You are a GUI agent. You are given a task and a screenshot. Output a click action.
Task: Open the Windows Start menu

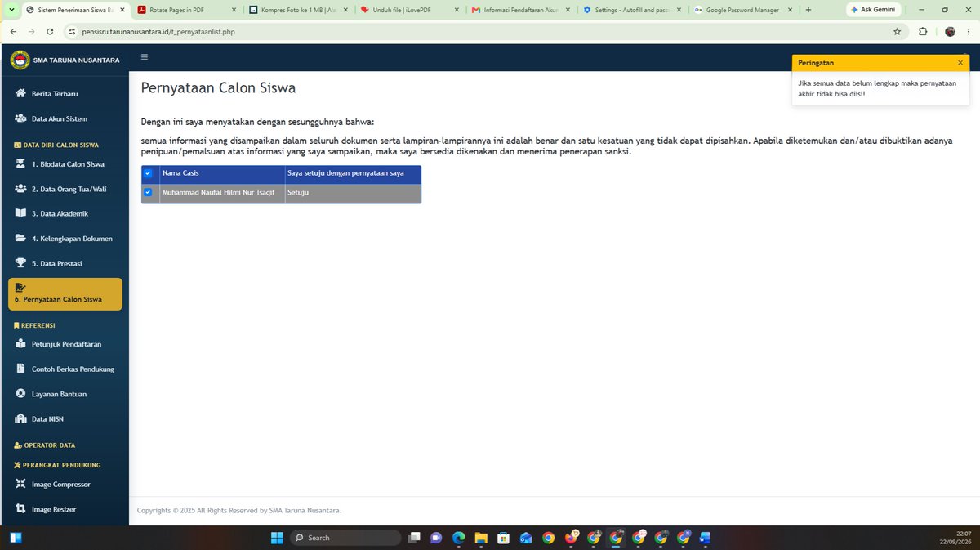[x=276, y=538]
